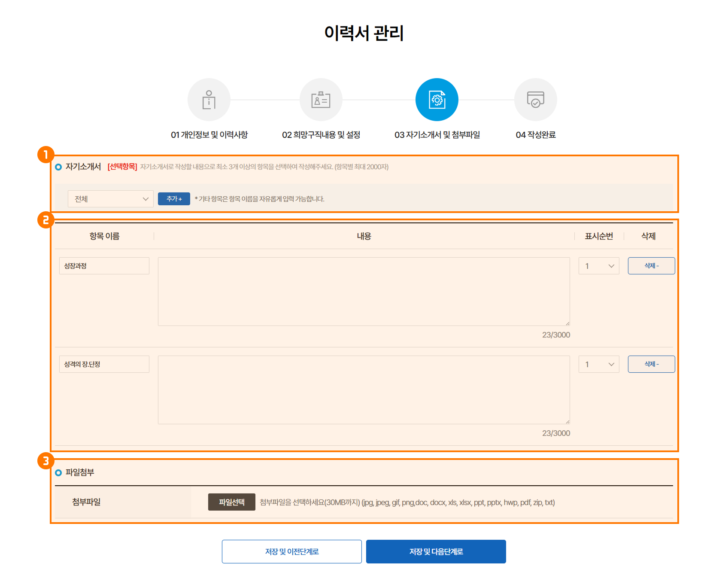Image resolution: width=728 pixels, height=575 pixels.
Task: Click the 성격의 장.단점 item name field
Action: pos(104,364)
